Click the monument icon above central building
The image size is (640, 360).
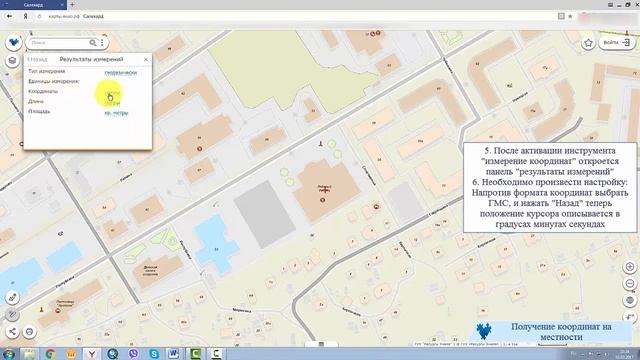[x=320, y=143]
